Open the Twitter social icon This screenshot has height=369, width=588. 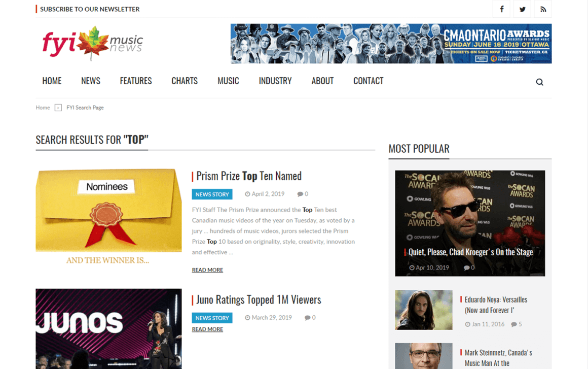pyautogui.click(x=522, y=9)
